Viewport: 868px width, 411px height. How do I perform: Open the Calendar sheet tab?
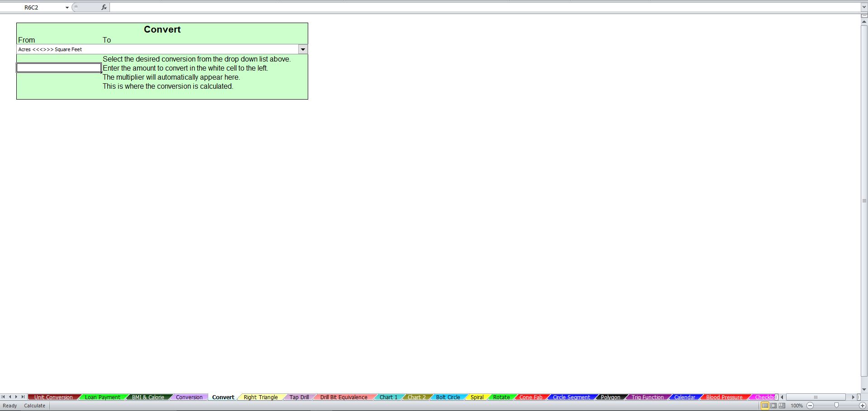(x=685, y=397)
